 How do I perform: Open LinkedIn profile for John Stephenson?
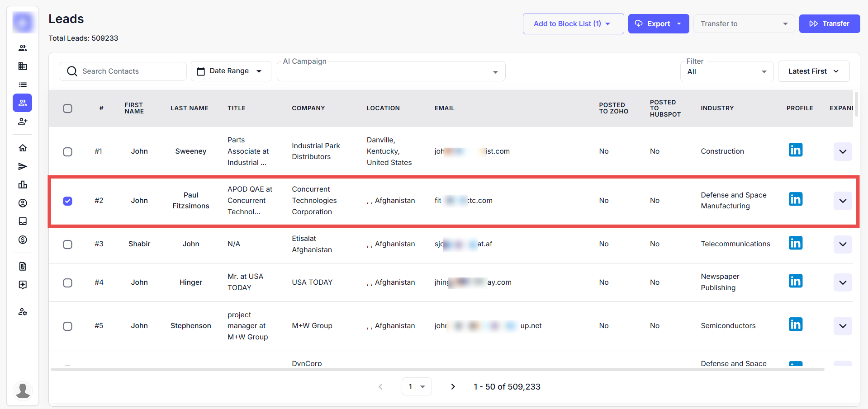(x=795, y=324)
